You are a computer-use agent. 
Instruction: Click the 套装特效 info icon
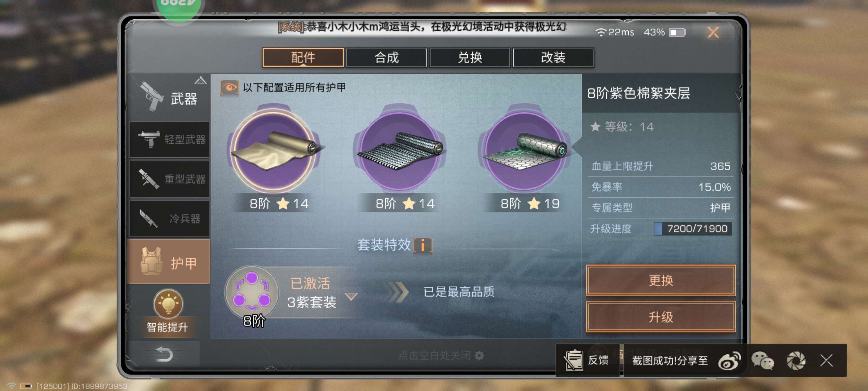423,245
